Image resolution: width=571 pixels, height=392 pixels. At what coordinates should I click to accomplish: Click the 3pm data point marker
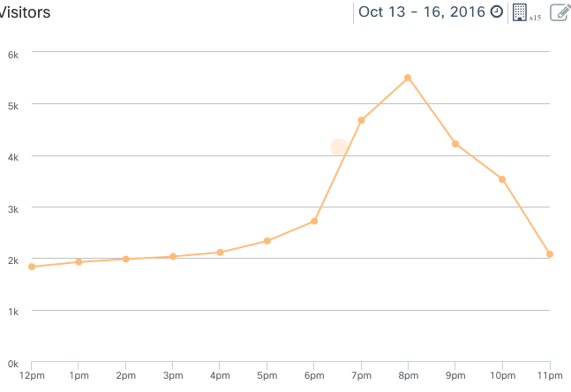(x=173, y=256)
